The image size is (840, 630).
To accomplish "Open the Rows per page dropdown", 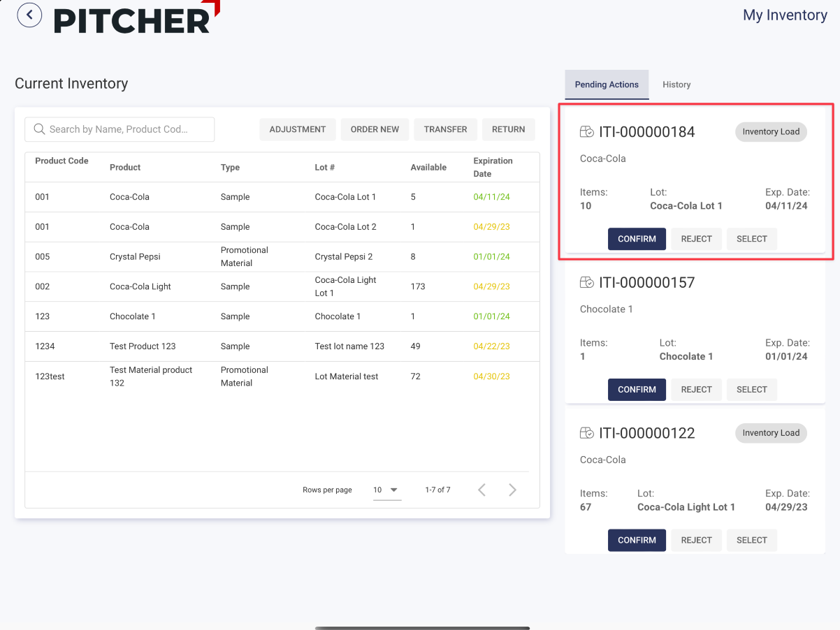I will [386, 490].
